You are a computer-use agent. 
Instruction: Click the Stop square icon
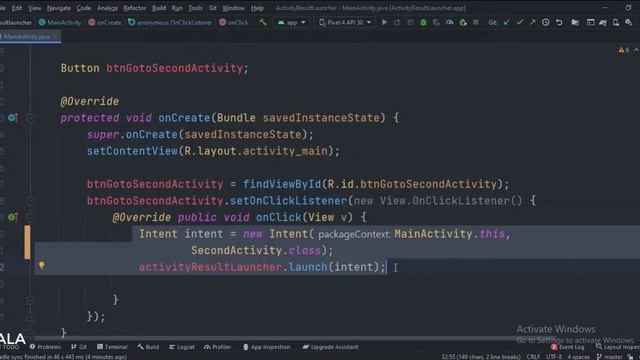[476, 22]
